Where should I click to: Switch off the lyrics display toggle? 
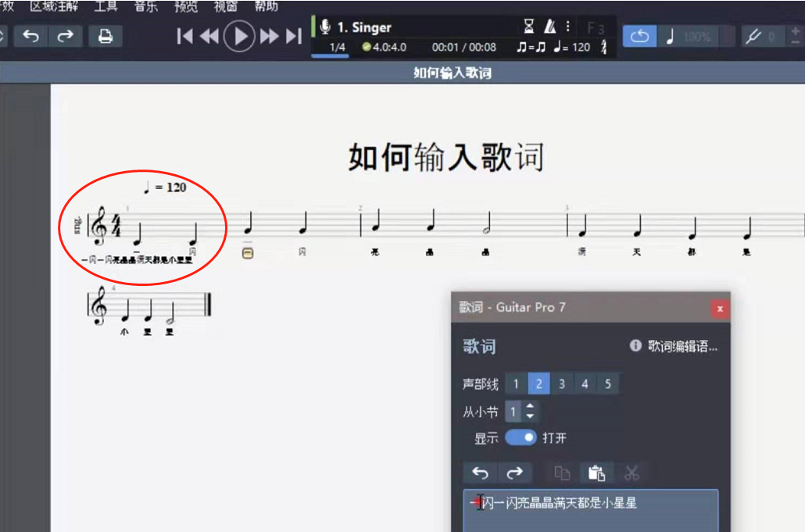click(x=521, y=437)
